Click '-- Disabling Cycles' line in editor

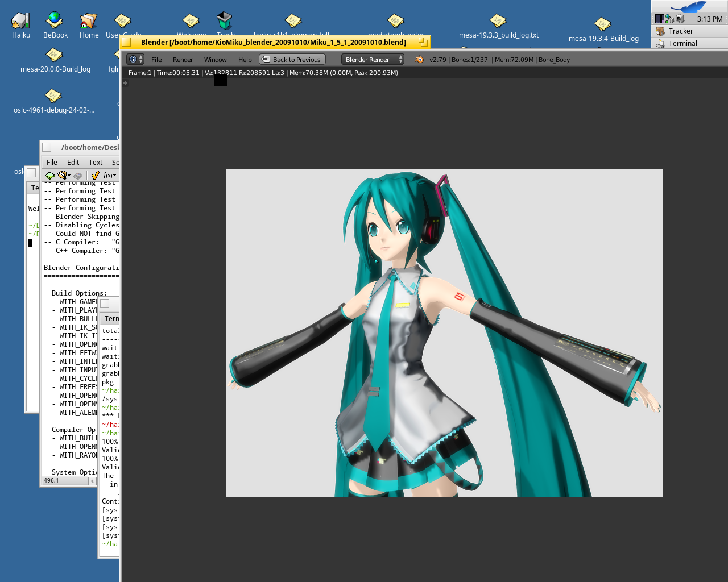[x=81, y=225]
